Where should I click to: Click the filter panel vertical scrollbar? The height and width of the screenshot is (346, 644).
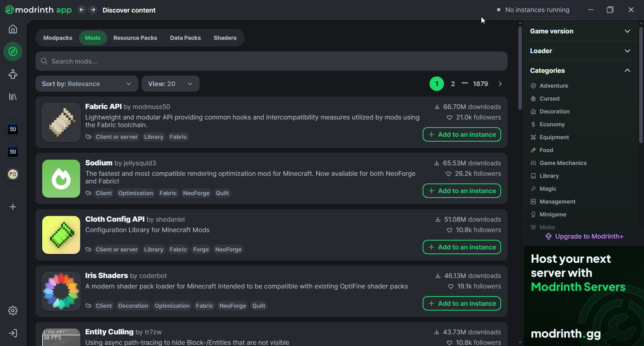[x=641, y=84]
